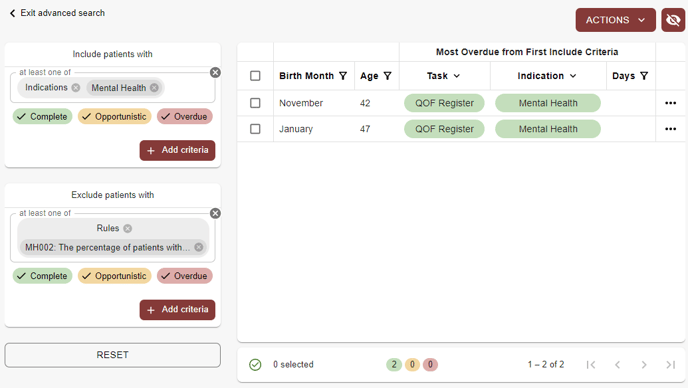Expand the ACTIONS dropdown menu
The image size is (688, 388).
click(x=615, y=20)
